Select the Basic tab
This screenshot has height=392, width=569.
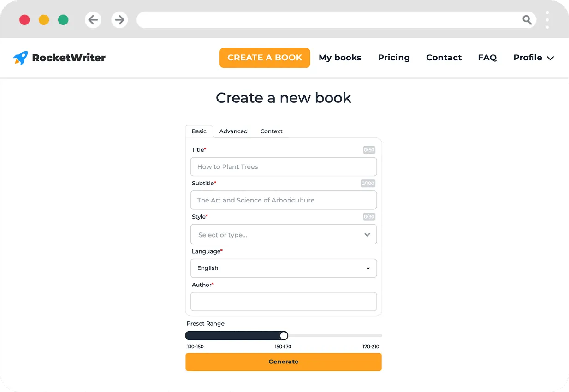coord(199,131)
